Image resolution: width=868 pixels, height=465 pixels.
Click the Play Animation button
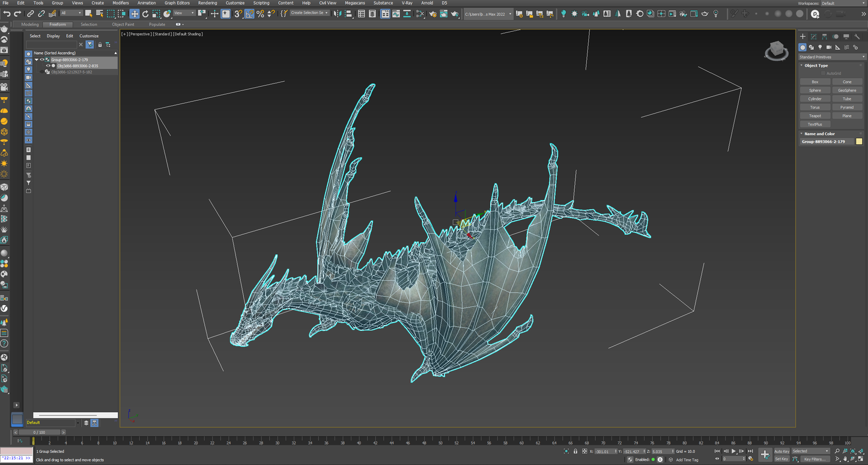pyautogui.click(x=733, y=451)
